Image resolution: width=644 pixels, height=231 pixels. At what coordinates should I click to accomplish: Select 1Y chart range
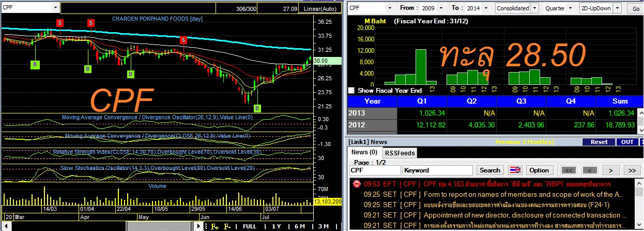pyautogui.click(x=276, y=226)
